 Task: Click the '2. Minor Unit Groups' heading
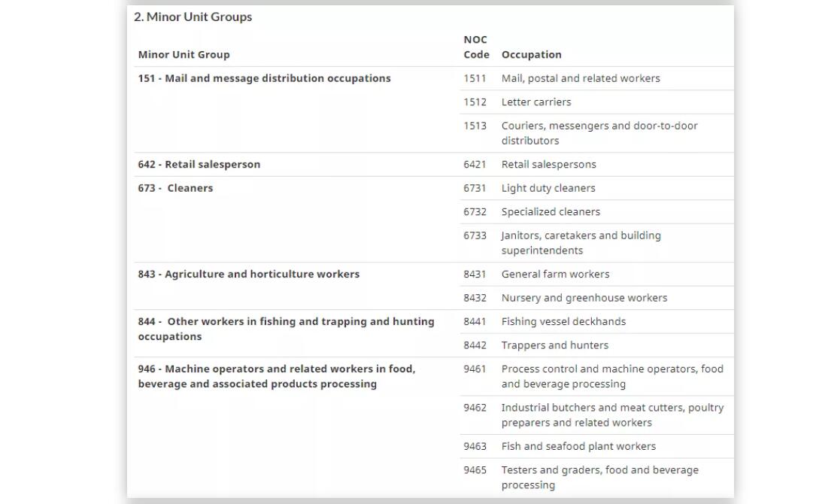click(193, 17)
